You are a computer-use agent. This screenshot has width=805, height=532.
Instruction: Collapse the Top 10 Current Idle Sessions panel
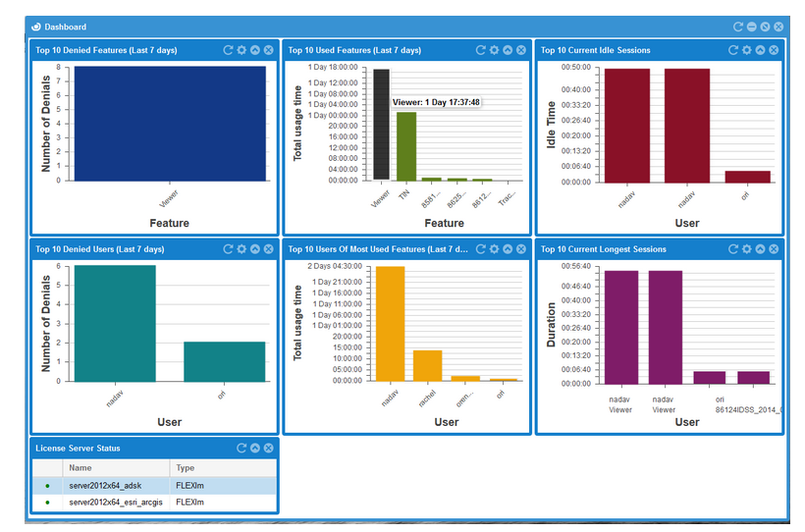coord(760,50)
